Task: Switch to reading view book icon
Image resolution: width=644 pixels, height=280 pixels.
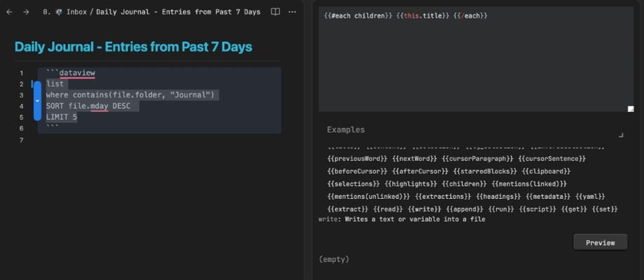Action: coord(276,12)
